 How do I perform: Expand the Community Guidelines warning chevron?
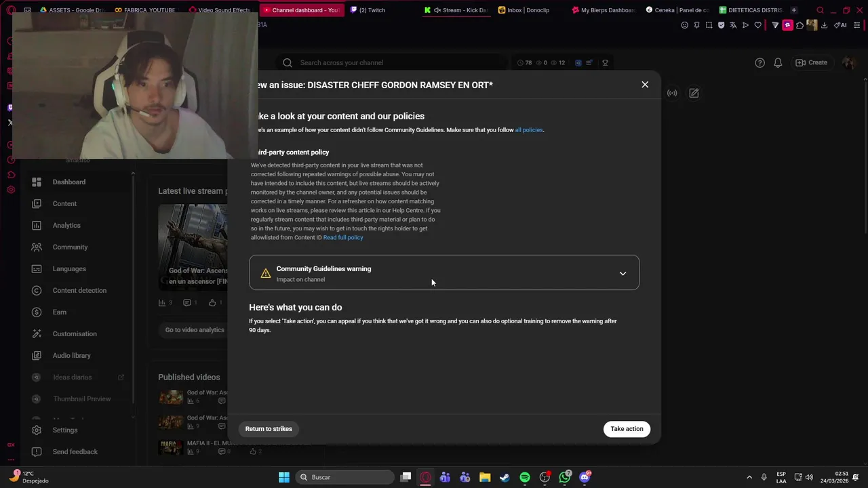[x=623, y=274]
